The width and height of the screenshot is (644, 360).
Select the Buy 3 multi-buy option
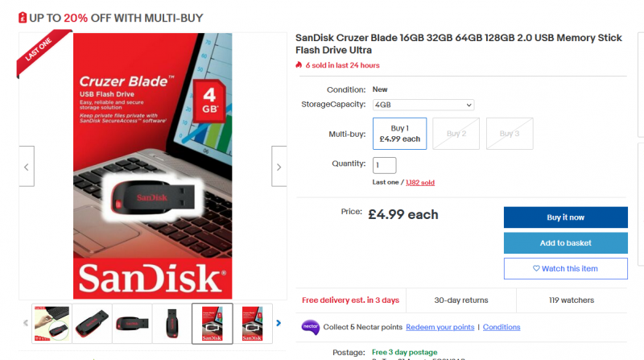pyautogui.click(x=510, y=134)
